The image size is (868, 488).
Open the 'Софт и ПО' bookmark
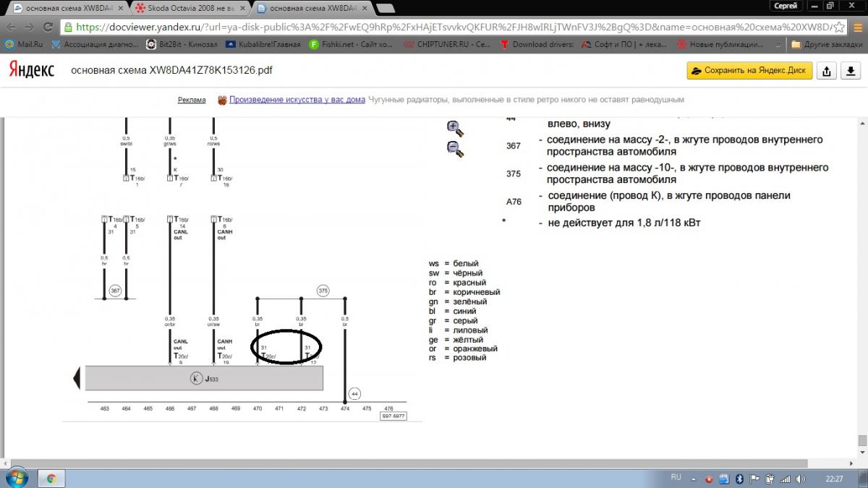pos(624,44)
